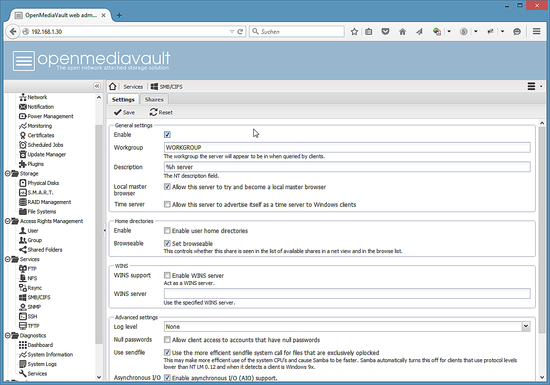Go to home via breadcrumb house icon
Viewport: 550px width, 385px height.
(x=113, y=86)
